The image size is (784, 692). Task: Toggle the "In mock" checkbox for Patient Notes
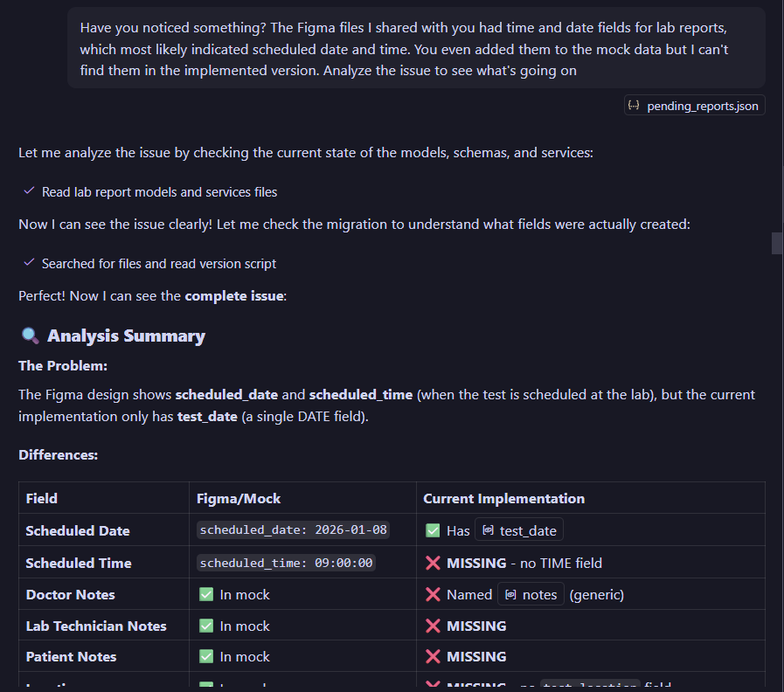(206, 656)
